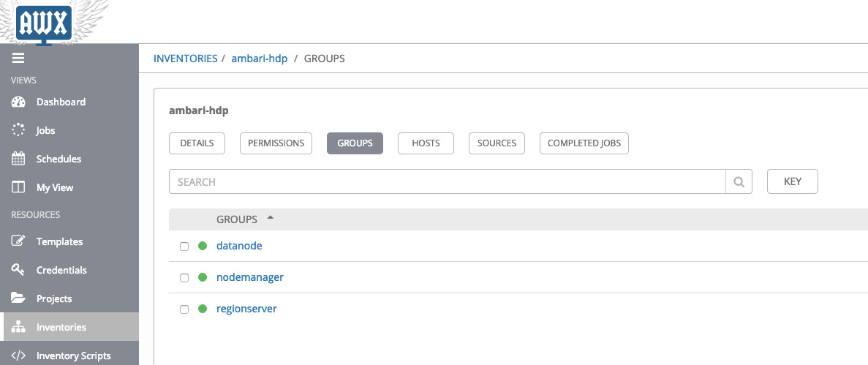Open Schedules menu label
Image resolution: width=868 pixels, height=365 pixels.
tap(59, 159)
